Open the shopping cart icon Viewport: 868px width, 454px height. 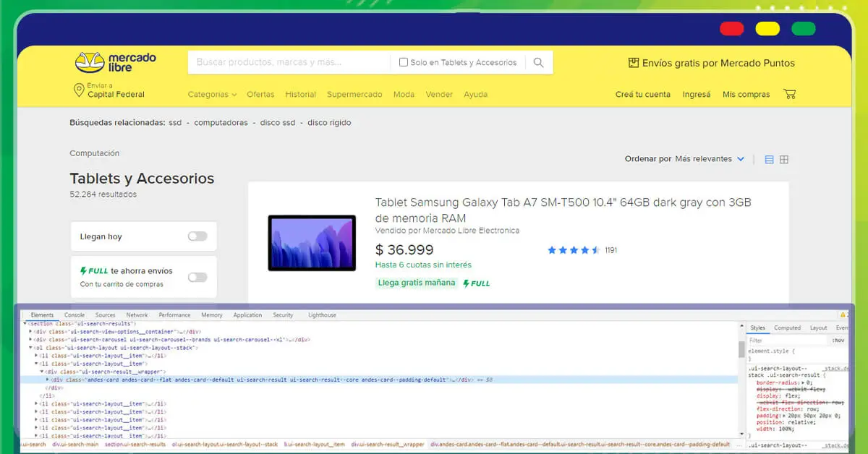(789, 94)
